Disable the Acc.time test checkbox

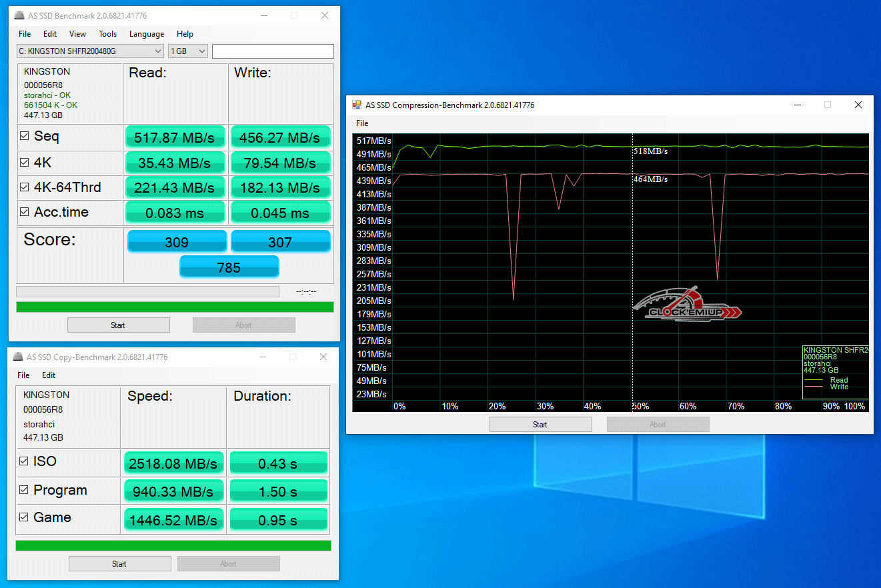click(25, 212)
